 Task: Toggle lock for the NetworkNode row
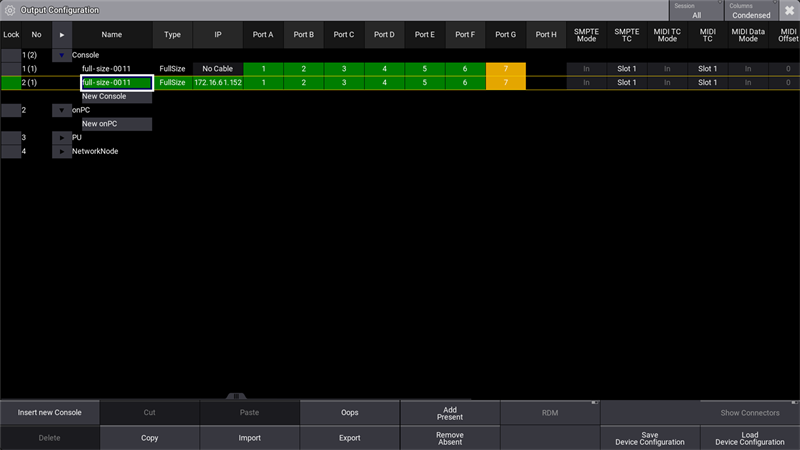(x=10, y=151)
